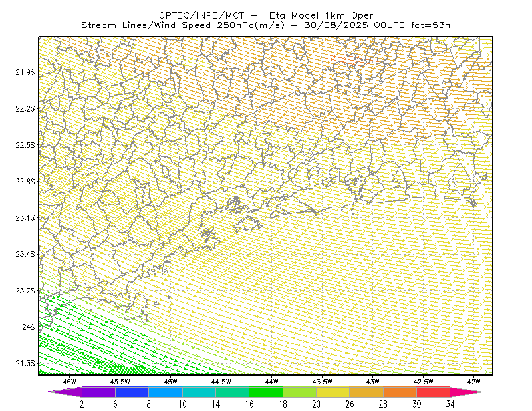The width and height of the screenshot is (532, 411).
Task: Click the 42W longitude axis label
Action: (x=473, y=382)
